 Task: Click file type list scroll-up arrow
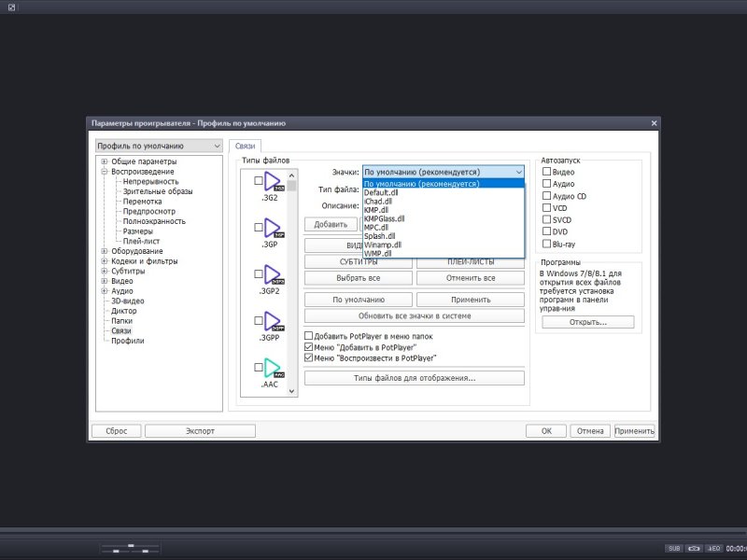pos(291,175)
